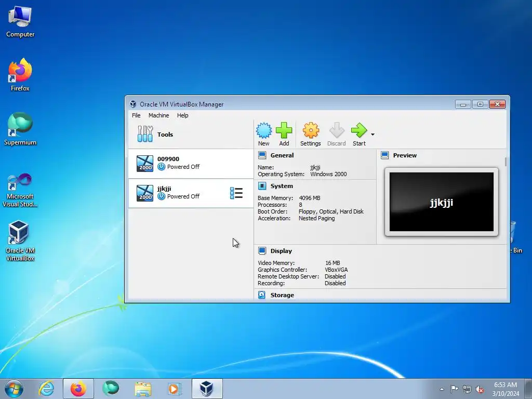Viewport: 532px width, 399px height.
Task: Maximize the VirtualBox Manager window
Action: (480, 104)
